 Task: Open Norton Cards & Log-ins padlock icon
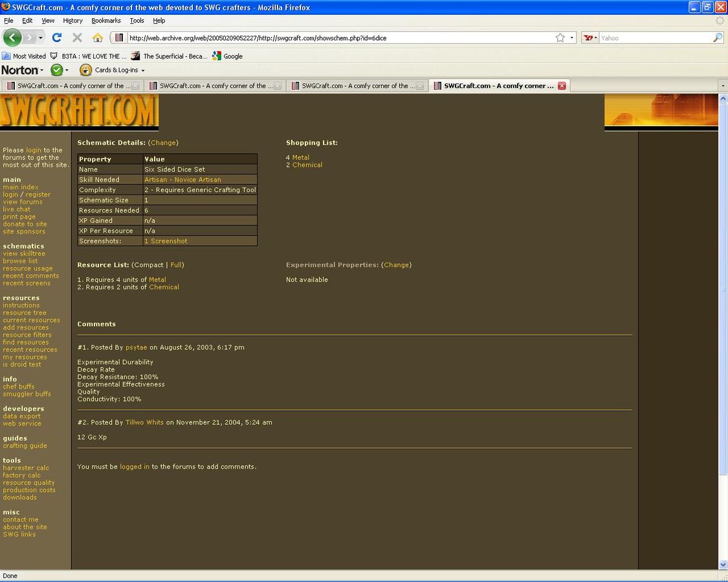coord(85,70)
